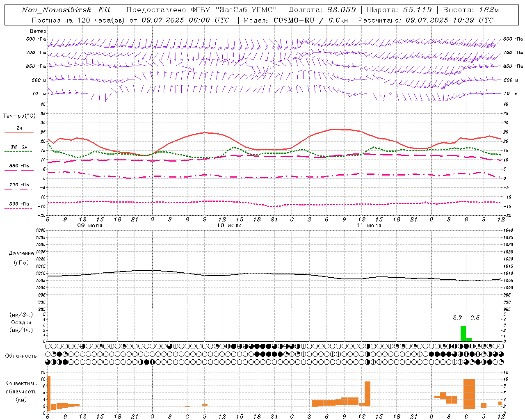Click the 10 июля date label
525x420 pixels.
click(x=229, y=226)
